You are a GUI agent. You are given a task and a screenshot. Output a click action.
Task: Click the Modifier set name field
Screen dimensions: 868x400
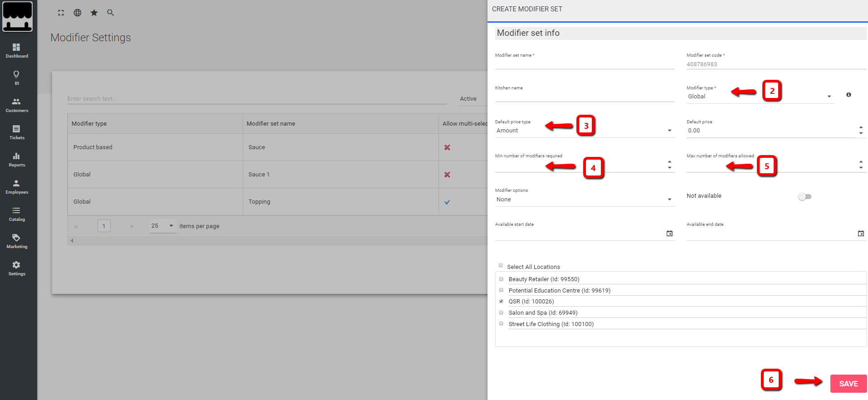click(585, 64)
